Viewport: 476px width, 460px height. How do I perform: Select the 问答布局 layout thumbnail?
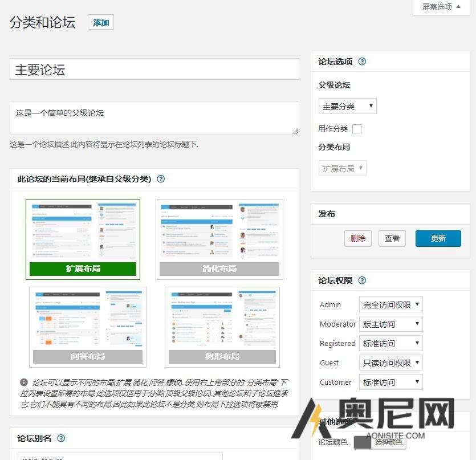(x=88, y=327)
